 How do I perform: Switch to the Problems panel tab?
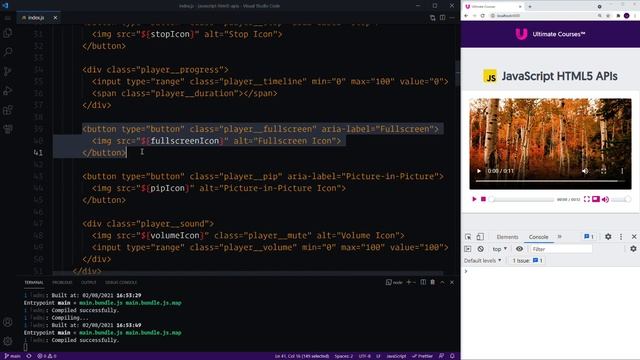pos(62,282)
